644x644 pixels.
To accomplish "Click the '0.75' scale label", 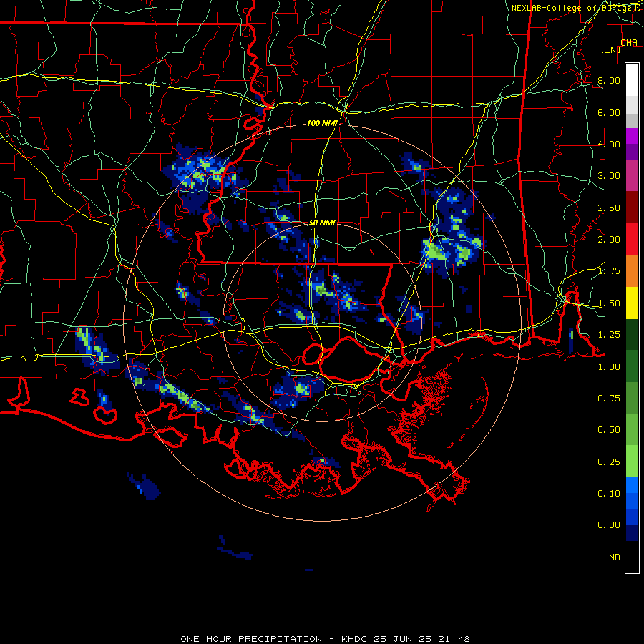I will [x=609, y=399].
